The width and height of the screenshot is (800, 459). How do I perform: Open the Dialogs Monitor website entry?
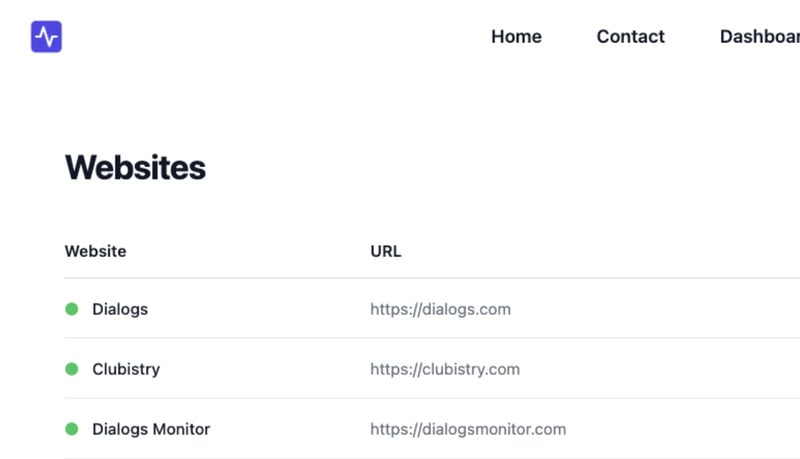pyautogui.click(x=151, y=429)
